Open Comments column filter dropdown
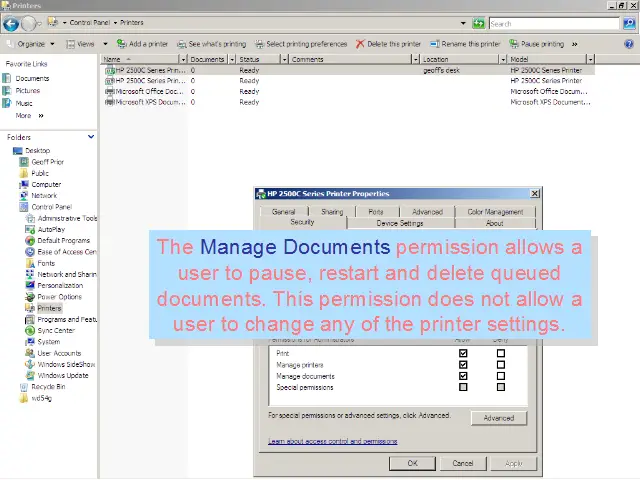This screenshot has width=640, height=480. click(416, 60)
